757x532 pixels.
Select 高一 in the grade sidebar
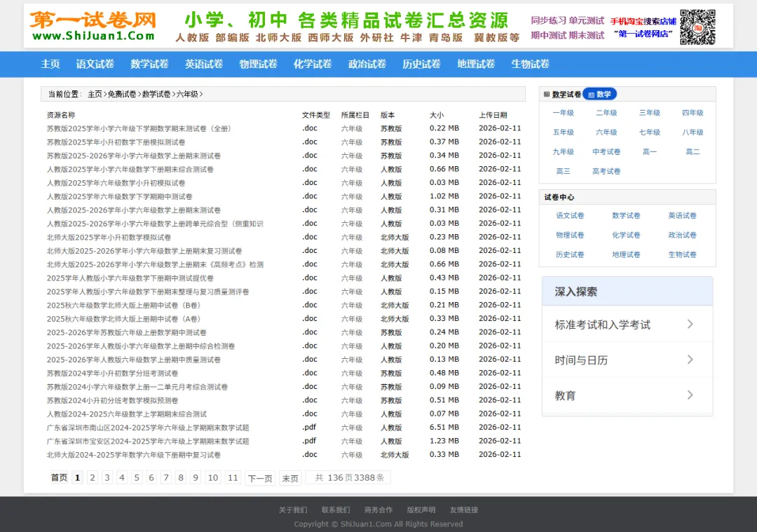[x=650, y=151]
